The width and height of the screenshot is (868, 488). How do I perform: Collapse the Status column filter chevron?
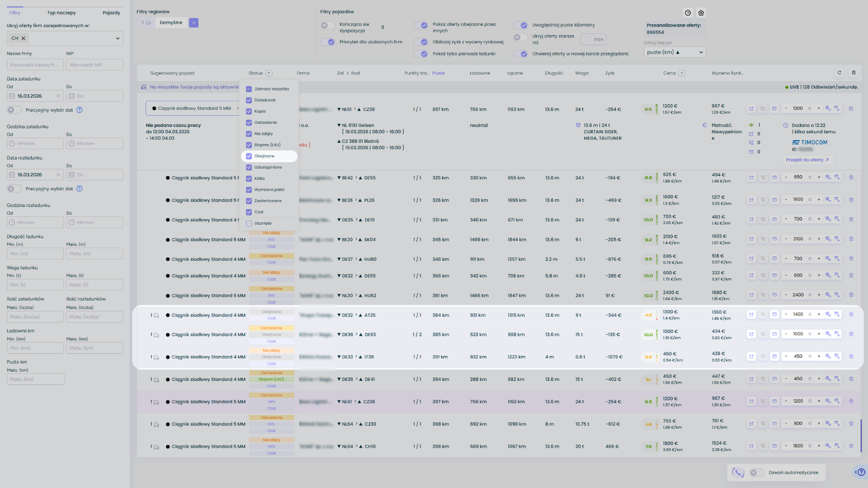point(269,73)
